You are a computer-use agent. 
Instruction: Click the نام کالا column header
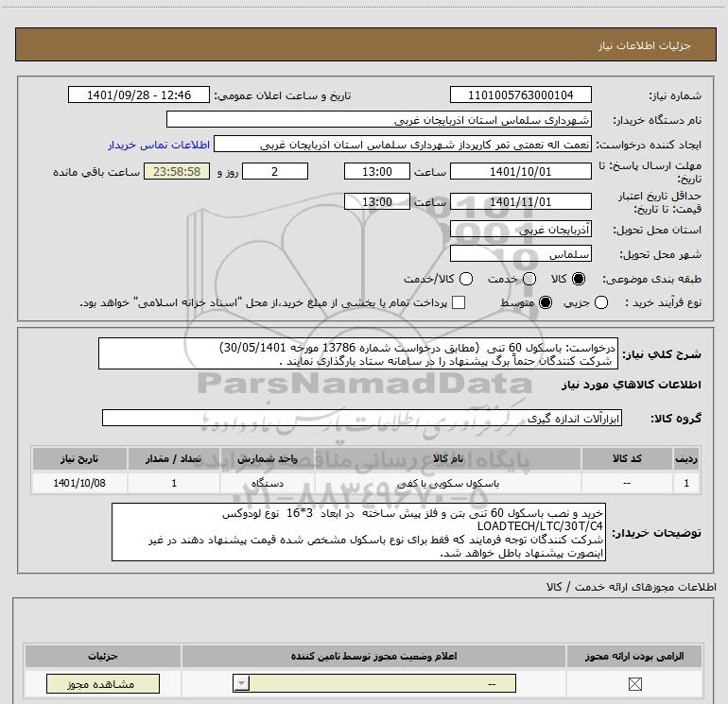click(447, 458)
